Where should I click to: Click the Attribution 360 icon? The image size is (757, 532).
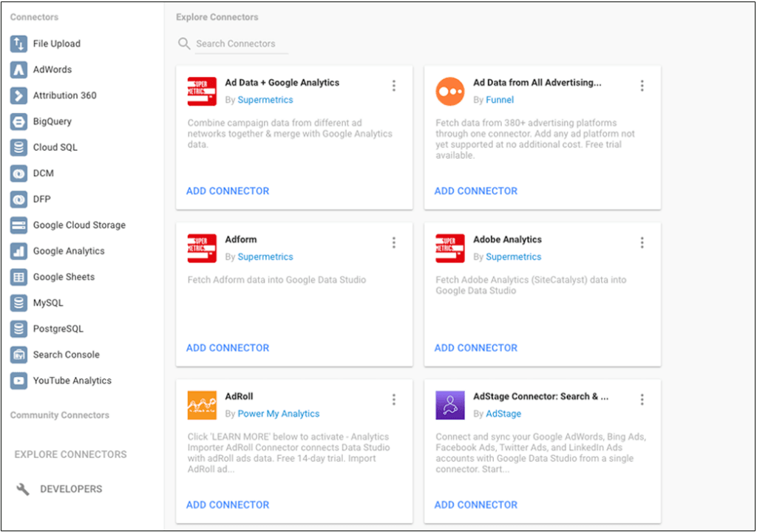click(x=18, y=95)
